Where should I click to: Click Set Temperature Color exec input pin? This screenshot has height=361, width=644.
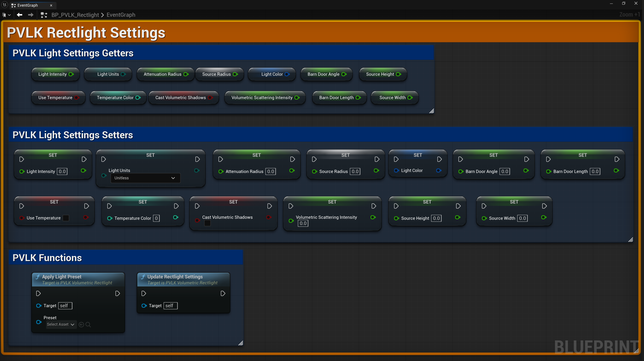(110, 206)
